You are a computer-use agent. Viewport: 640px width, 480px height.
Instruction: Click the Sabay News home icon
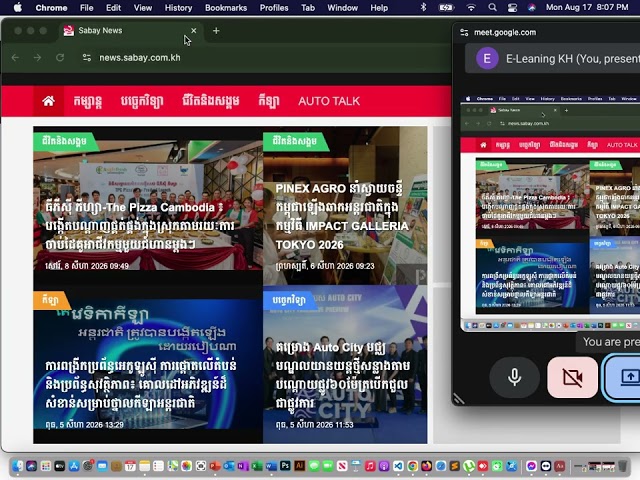[48, 101]
